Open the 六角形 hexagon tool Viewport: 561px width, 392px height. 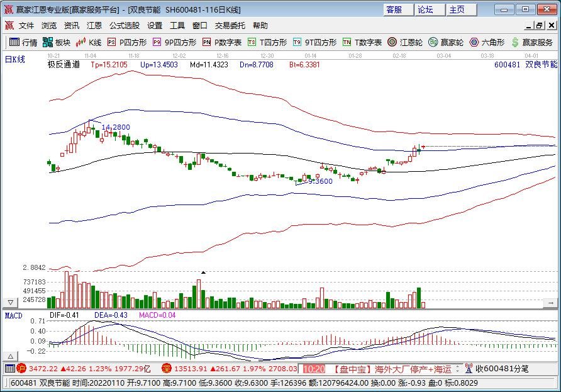(487, 42)
